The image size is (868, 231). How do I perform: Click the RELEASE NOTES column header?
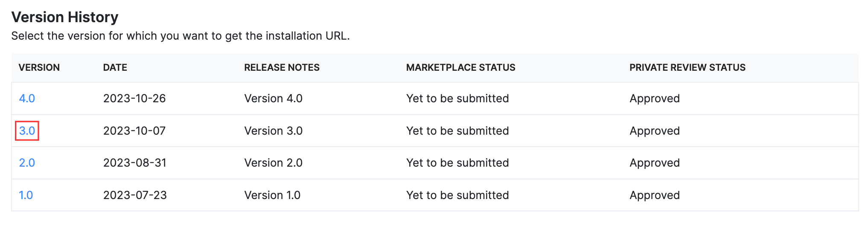(282, 67)
